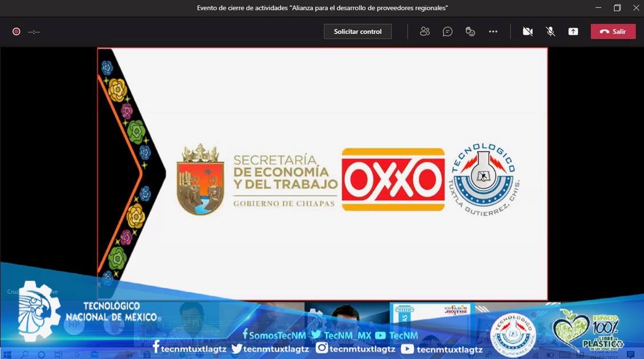The width and height of the screenshot is (644, 359).
Task: Restore down the meeting window
Action: [617, 8]
